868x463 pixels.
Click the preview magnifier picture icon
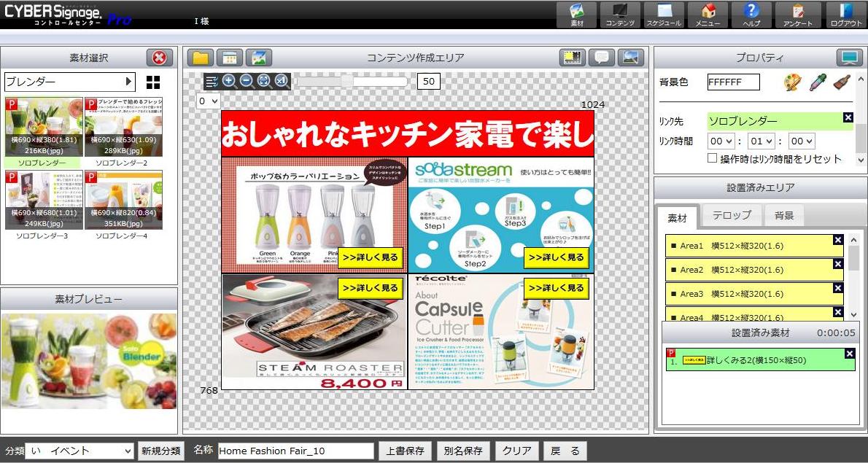[x=631, y=58]
